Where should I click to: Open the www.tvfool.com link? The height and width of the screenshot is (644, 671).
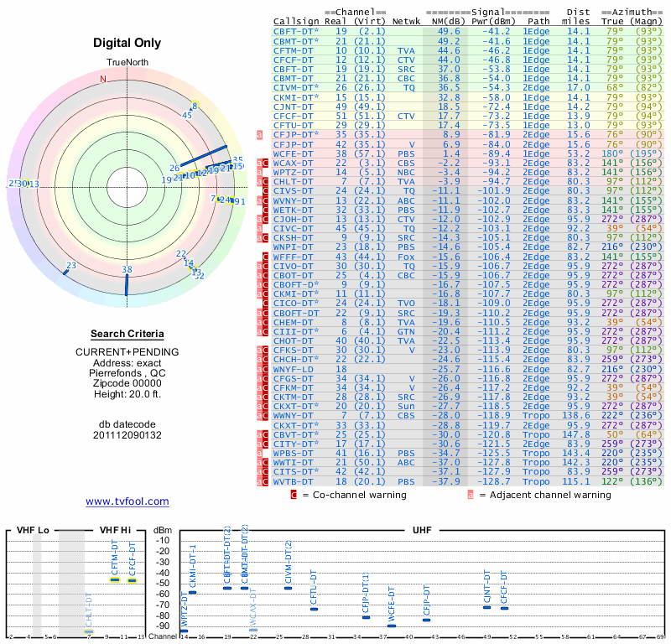point(127,501)
